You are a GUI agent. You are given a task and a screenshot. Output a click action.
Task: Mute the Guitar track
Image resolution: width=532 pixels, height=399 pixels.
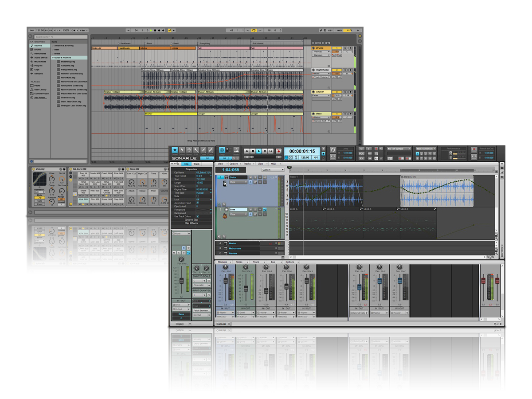250,177
